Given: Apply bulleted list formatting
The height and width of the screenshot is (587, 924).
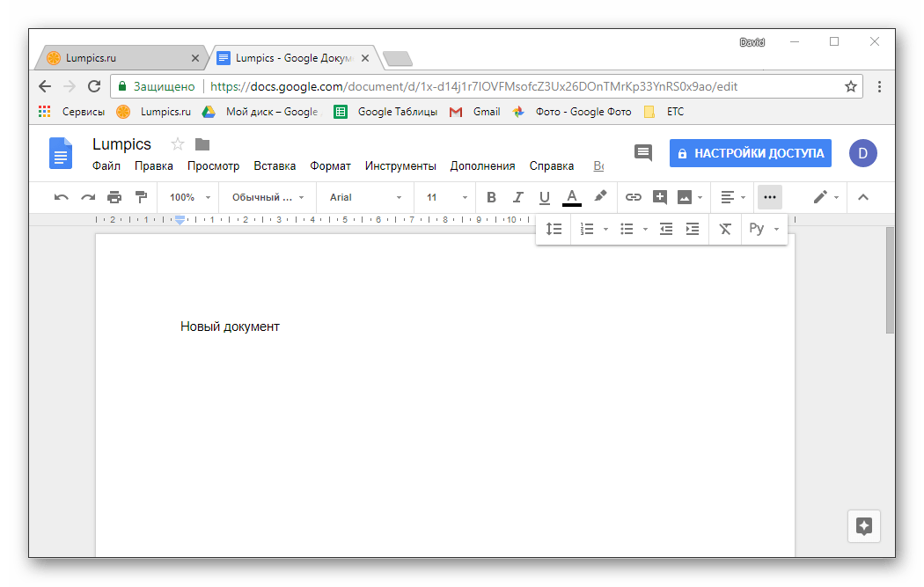Looking at the screenshot, I should click(x=627, y=230).
